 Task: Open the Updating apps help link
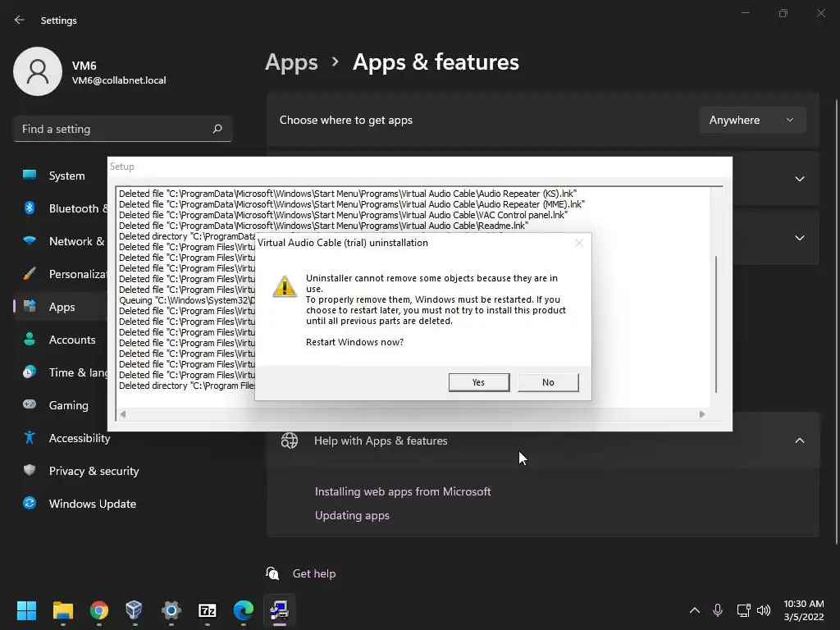352,515
